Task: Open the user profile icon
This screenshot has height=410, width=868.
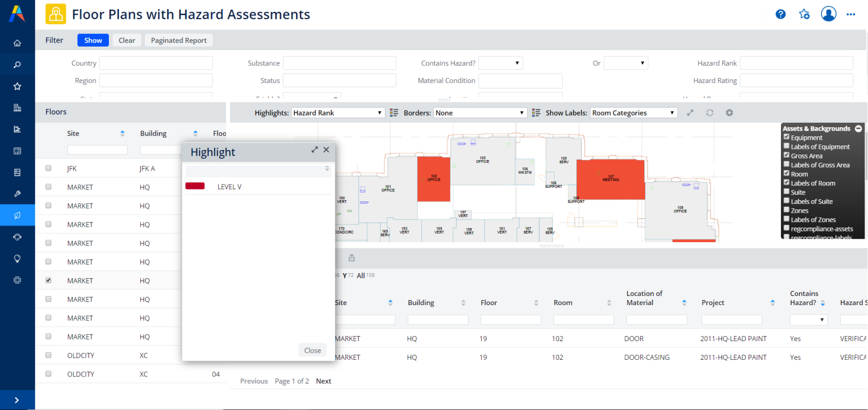Action: [x=828, y=14]
